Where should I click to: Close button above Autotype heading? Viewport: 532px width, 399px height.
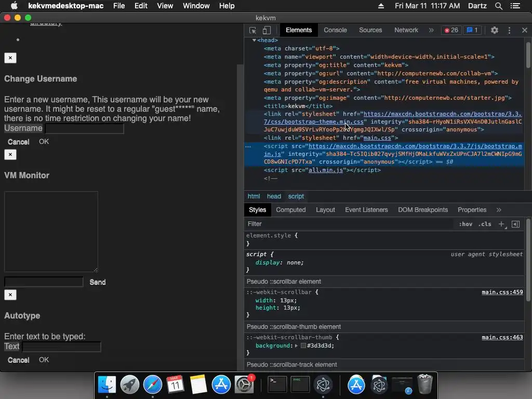[10, 295]
